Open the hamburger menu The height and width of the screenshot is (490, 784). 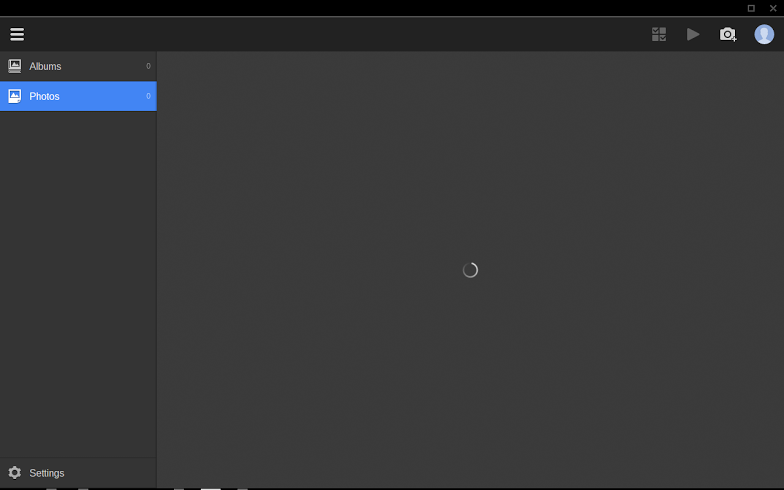pyautogui.click(x=17, y=34)
